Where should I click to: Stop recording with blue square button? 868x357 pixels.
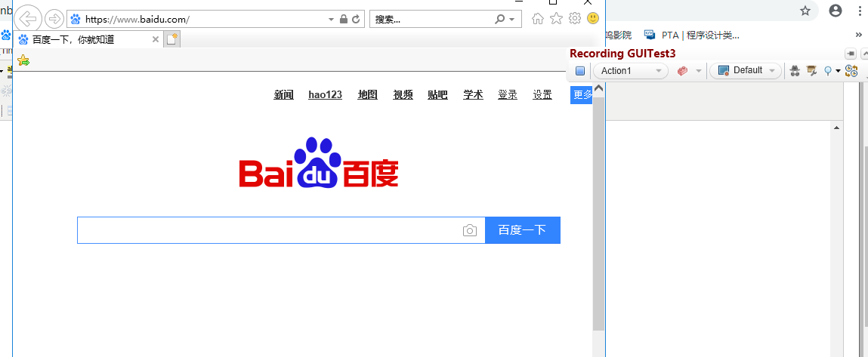(x=580, y=71)
